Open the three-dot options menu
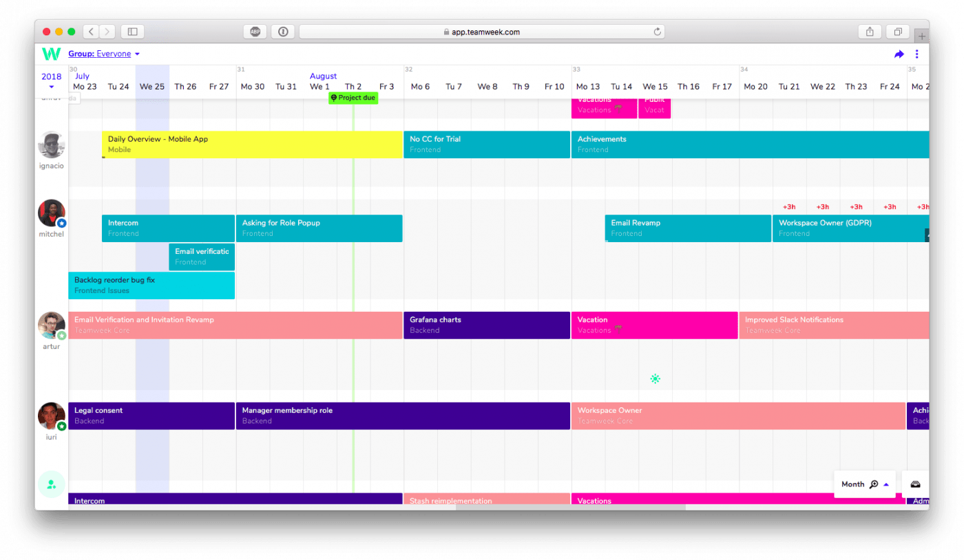Image resolution: width=964 pixels, height=560 pixels. [916, 54]
